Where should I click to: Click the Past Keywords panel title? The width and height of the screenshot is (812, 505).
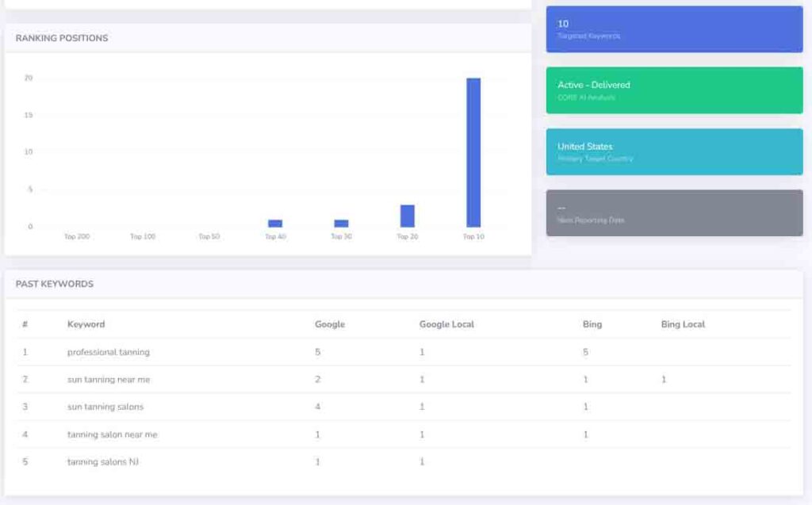[x=55, y=284]
